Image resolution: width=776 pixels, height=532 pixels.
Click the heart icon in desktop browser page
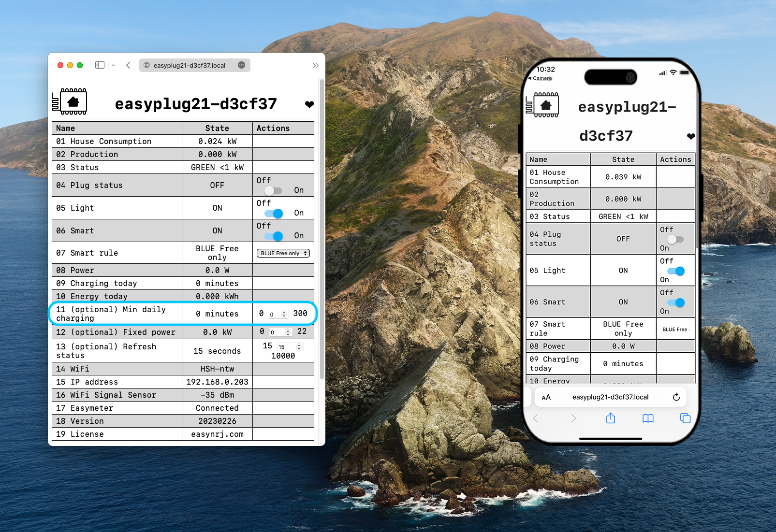point(309,104)
